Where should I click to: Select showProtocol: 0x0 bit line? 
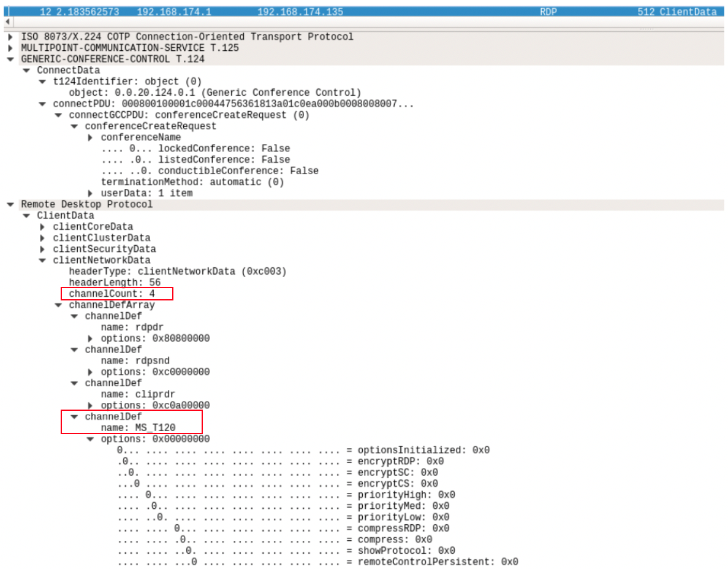(286, 551)
